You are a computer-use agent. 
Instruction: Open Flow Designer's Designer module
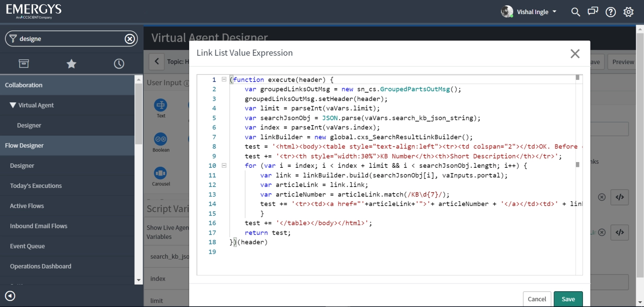22,166
